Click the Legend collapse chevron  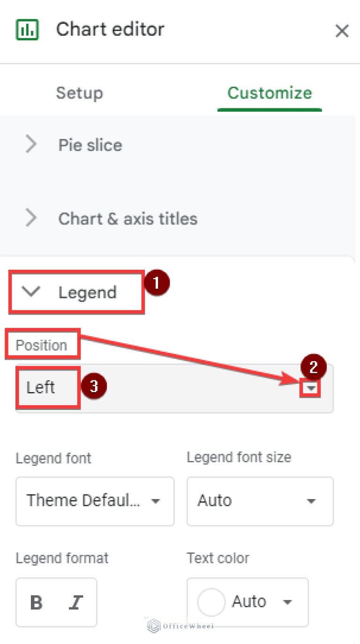(31, 292)
